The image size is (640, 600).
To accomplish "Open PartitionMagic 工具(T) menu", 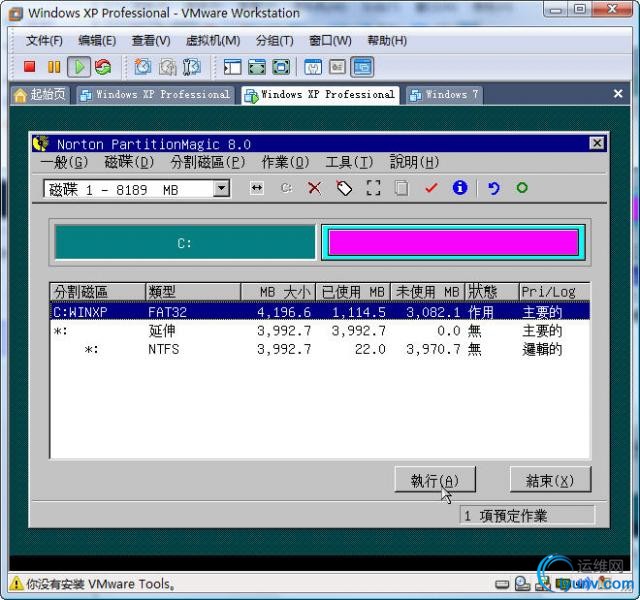I will [x=349, y=162].
